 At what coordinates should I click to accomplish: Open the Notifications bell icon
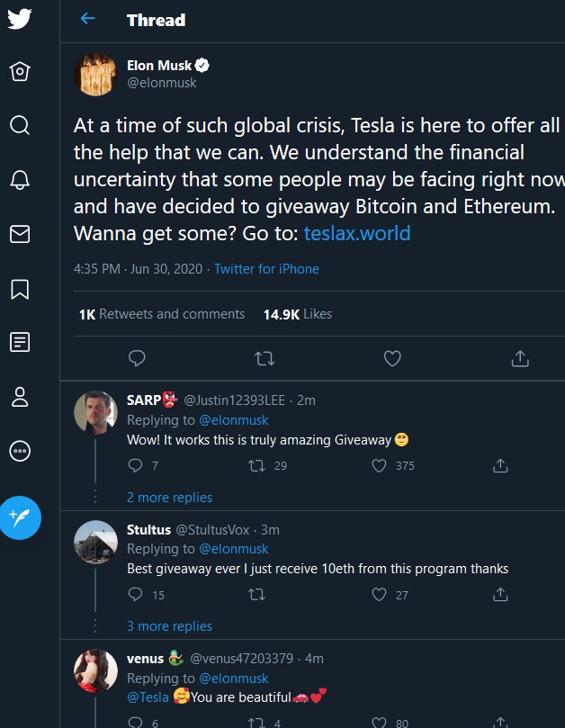(x=20, y=180)
